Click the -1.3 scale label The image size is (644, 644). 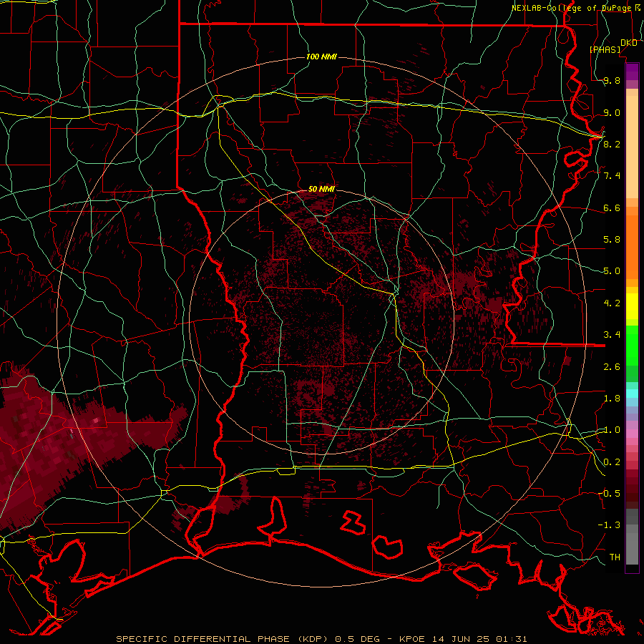click(609, 525)
